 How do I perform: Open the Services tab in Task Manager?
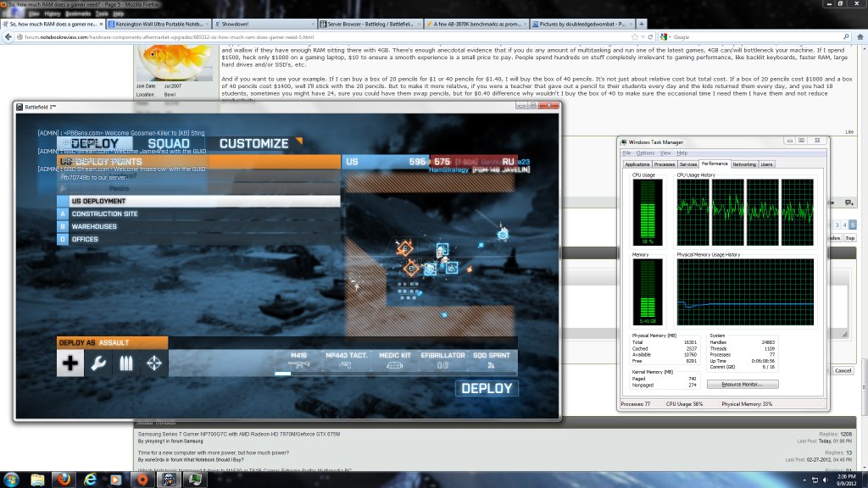(x=688, y=164)
